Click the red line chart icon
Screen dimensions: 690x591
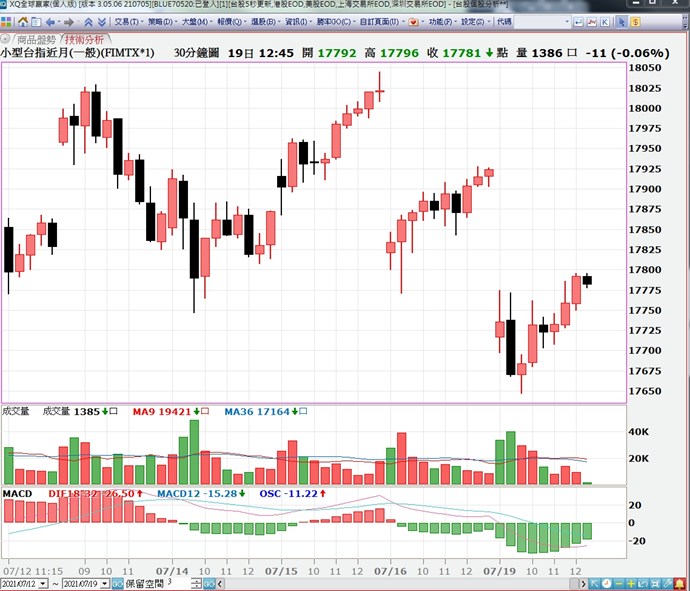[x=591, y=22]
